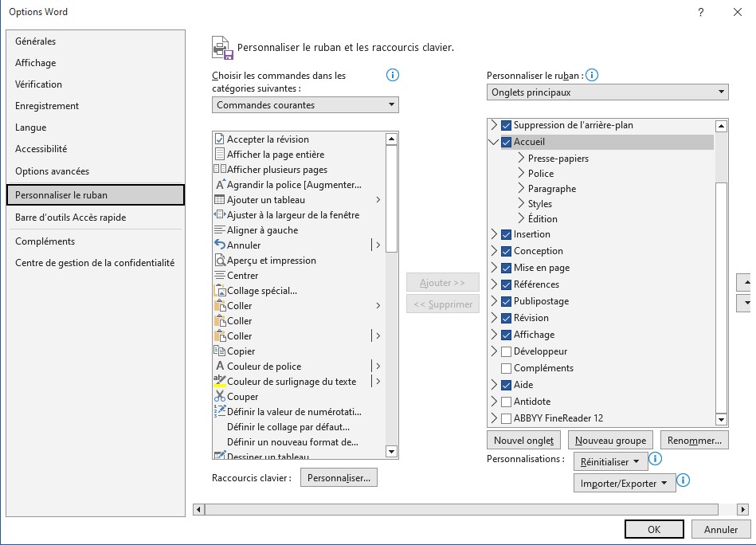
Task: Click info icon beside Importer/Exporter
Action: coord(683,480)
